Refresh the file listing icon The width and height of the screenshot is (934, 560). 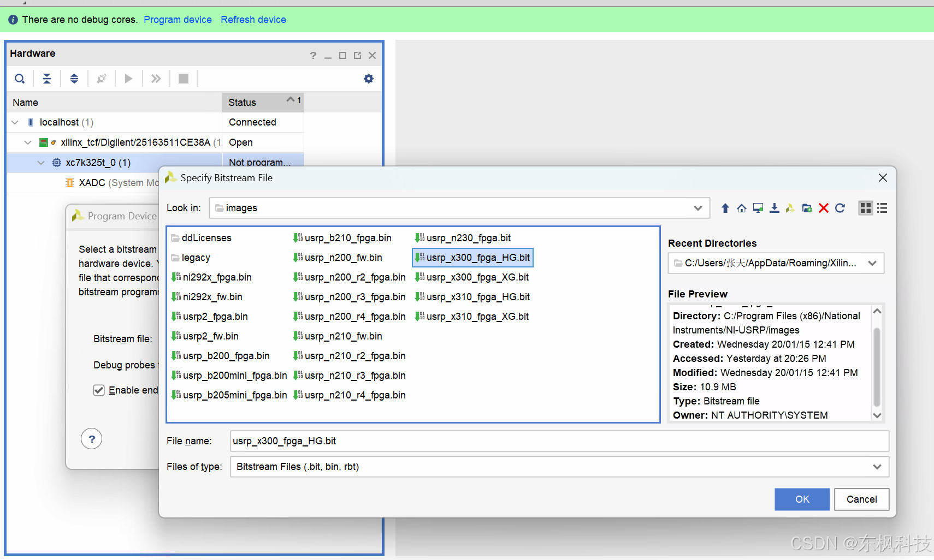[x=840, y=208]
